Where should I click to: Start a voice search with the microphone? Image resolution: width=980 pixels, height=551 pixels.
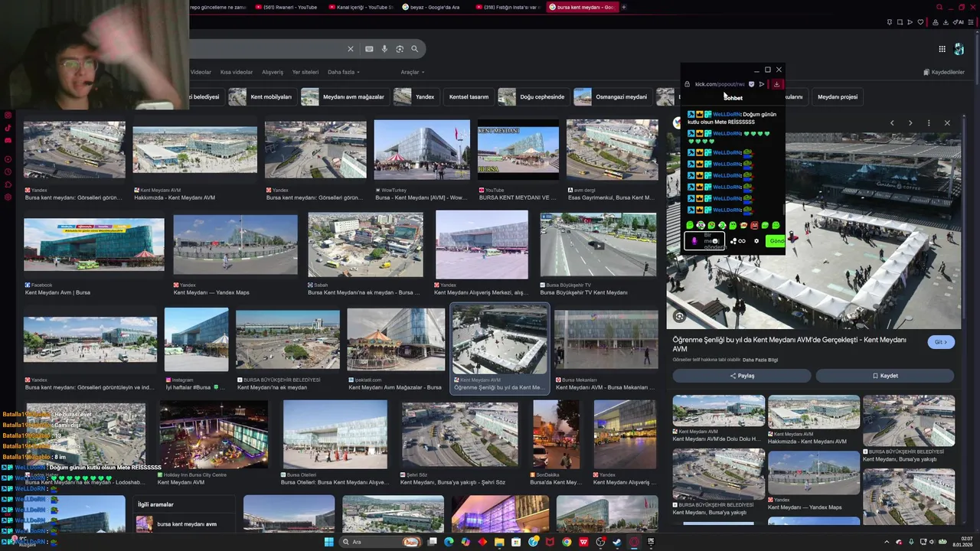(x=384, y=49)
